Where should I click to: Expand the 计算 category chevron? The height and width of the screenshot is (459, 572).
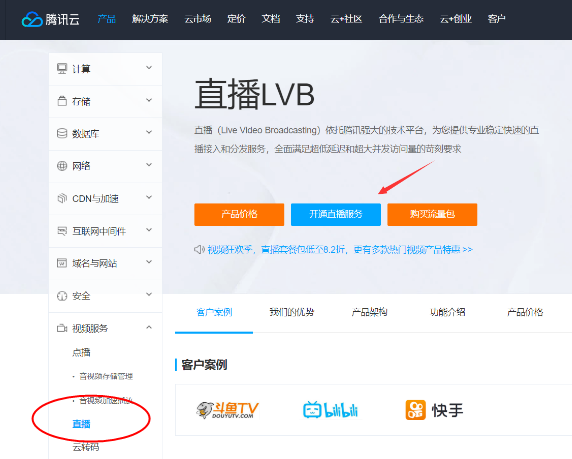pos(149,68)
